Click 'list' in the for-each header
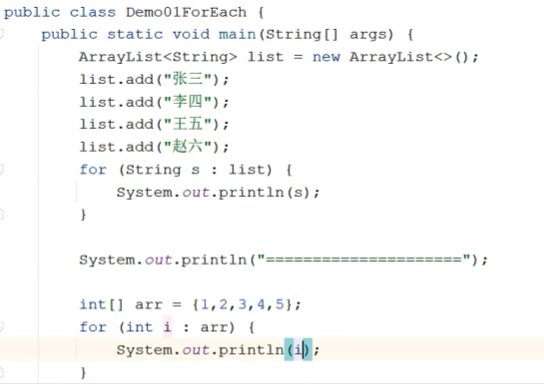 [247, 170]
